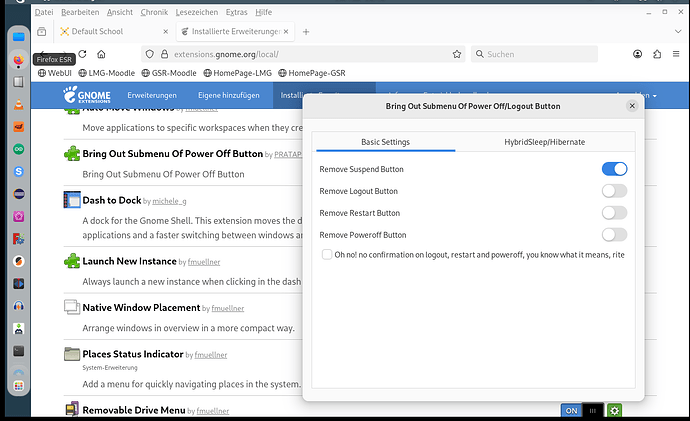Open Launch New Instance extension page
The height and width of the screenshot is (421, 690).
tap(129, 261)
